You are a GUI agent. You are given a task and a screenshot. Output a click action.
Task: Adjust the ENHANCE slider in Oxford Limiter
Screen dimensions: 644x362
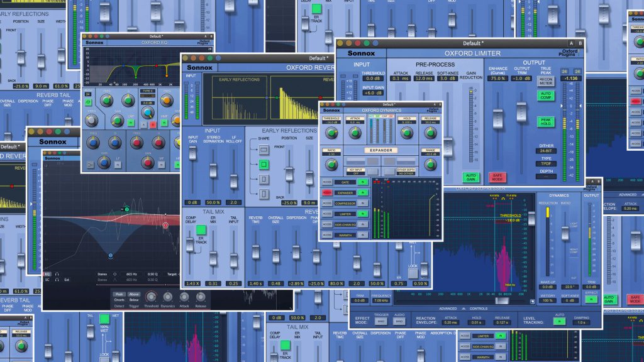(497, 120)
